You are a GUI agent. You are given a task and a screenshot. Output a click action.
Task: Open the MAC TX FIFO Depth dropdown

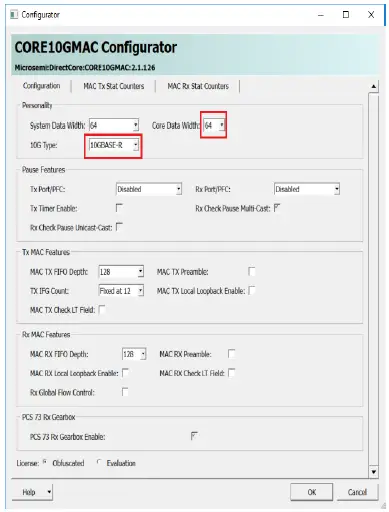121,272
